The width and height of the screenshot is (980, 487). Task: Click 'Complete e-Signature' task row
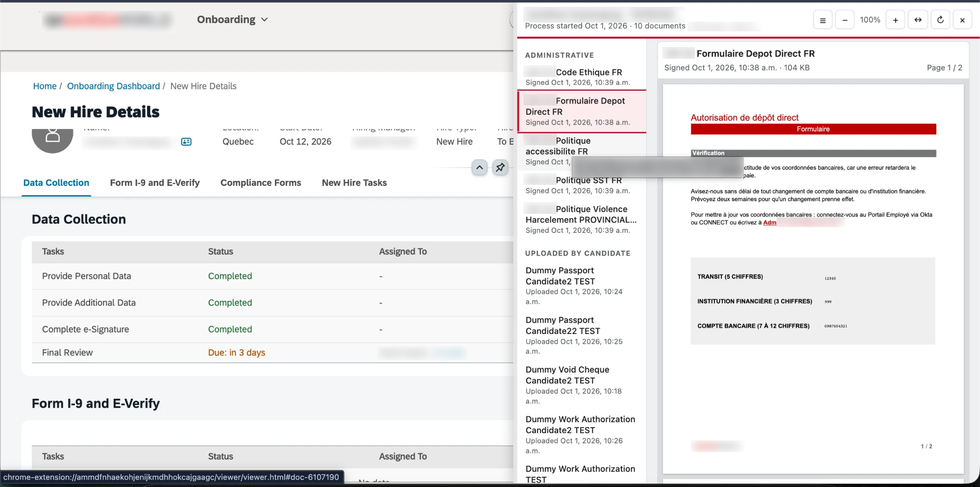pyautogui.click(x=272, y=330)
